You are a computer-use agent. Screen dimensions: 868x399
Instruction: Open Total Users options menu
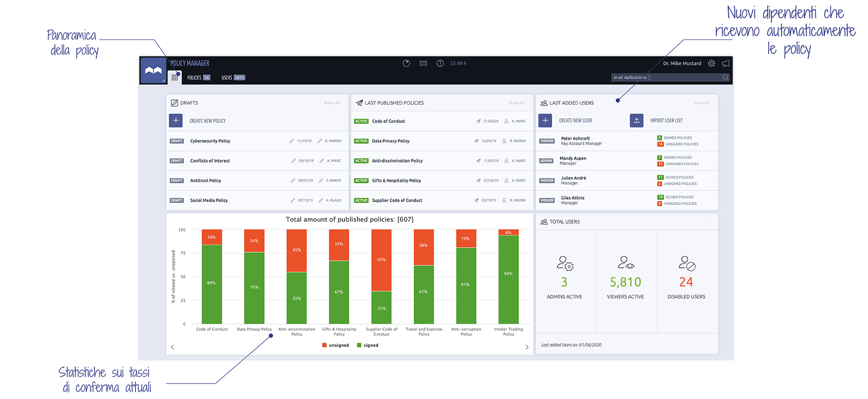(709, 222)
